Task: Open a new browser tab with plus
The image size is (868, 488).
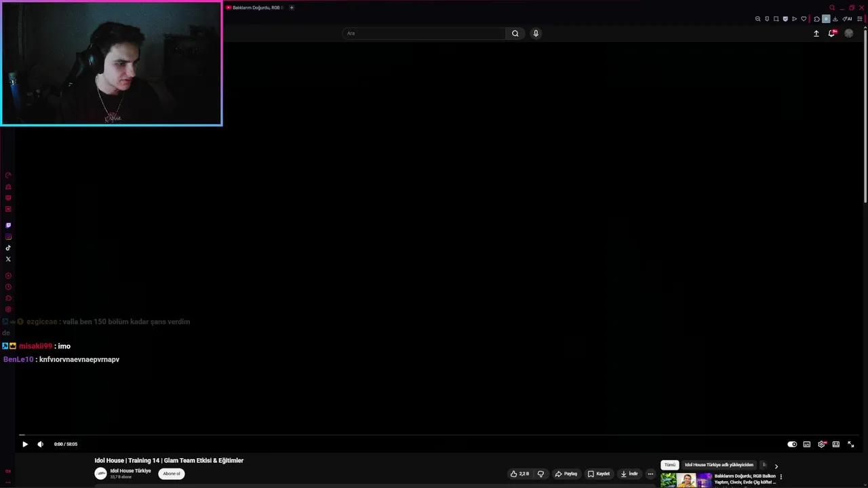Action: click(292, 7)
